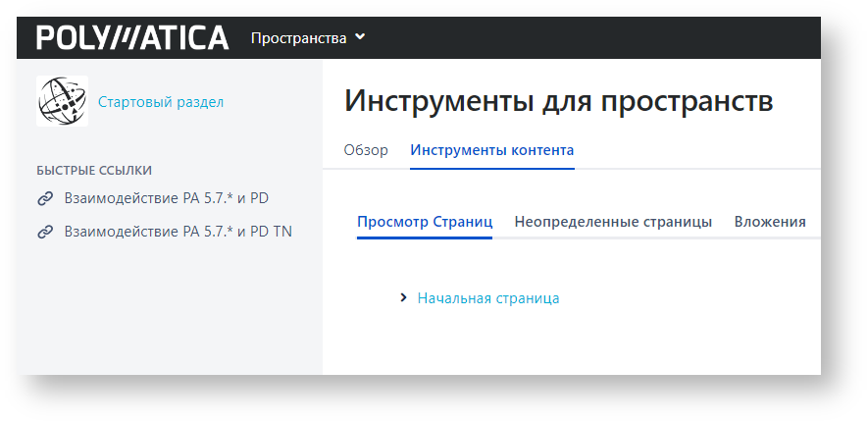Screen dimensions: 868x422
Task: Click the chevron arrow beside Пространства
Action: 360,38
